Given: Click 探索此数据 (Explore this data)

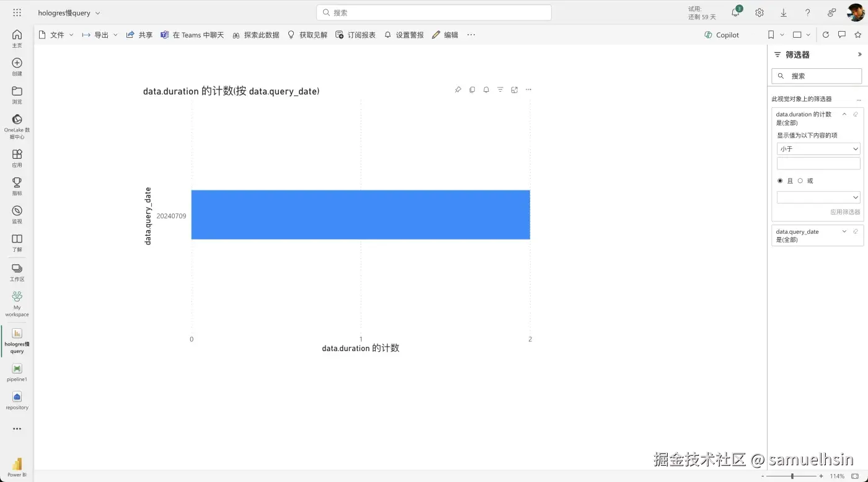Looking at the screenshot, I should [x=256, y=35].
